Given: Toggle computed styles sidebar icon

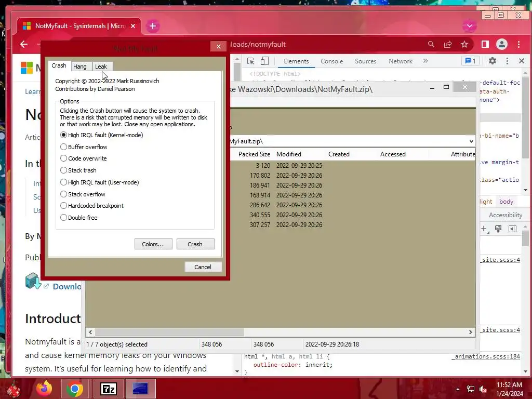Looking at the screenshot, I should click(513, 229).
